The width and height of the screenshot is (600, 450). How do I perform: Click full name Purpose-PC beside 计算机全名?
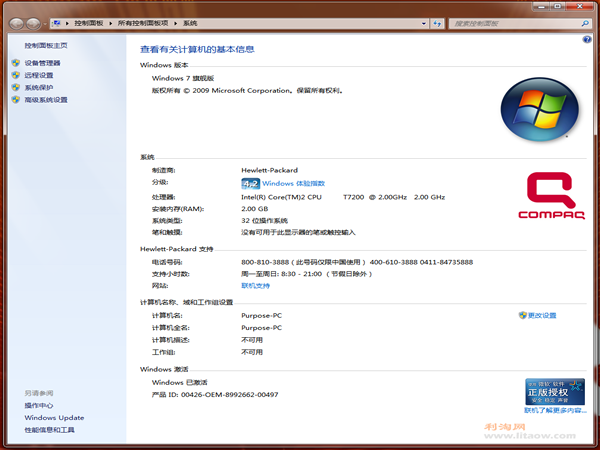point(261,328)
